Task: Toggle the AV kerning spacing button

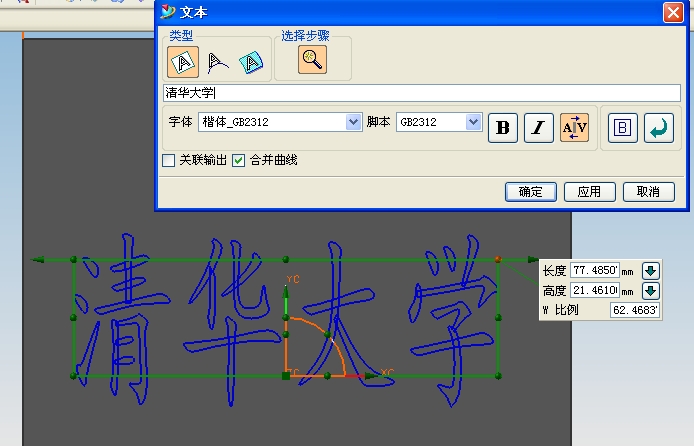Action: tap(574, 128)
